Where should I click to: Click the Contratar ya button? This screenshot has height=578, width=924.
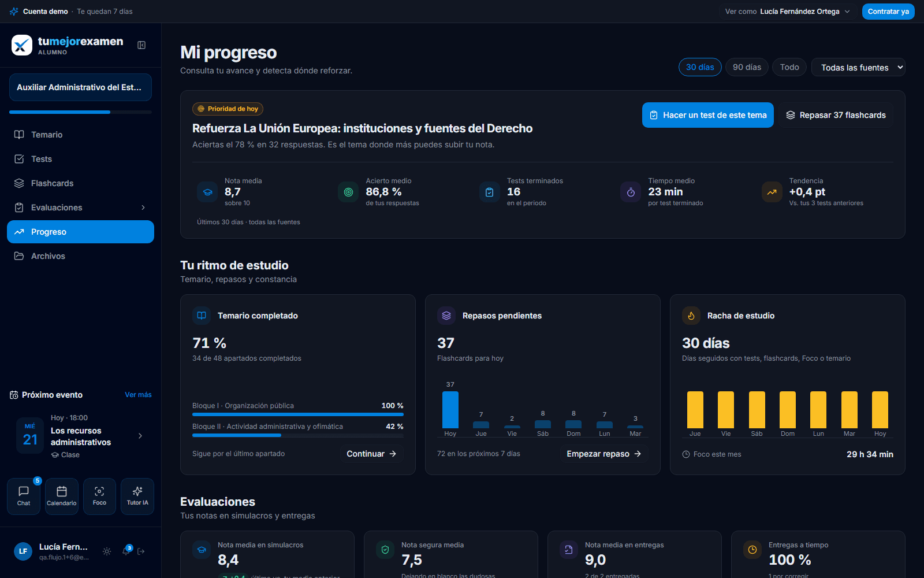[888, 12]
